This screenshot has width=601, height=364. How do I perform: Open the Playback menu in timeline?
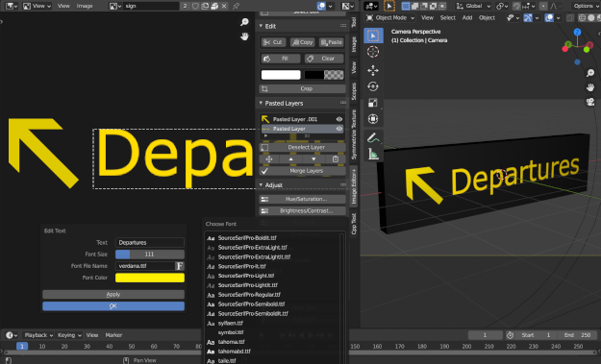click(x=38, y=335)
